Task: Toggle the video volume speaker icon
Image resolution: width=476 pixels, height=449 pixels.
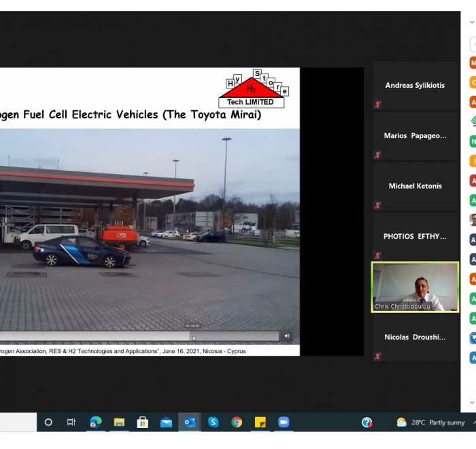Action: coord(287,335)
